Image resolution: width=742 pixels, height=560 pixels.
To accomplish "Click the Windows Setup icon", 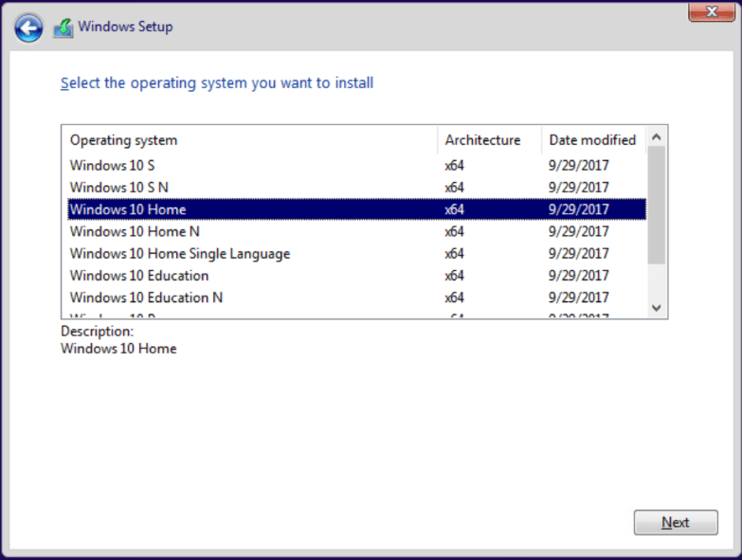I will [63, 27].
